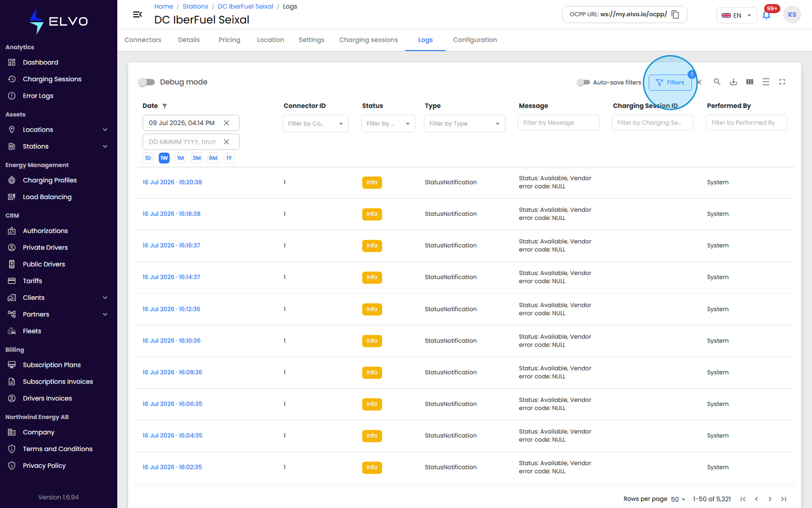Select 1W date range
The height and width of the screenshot is (508, 812).
point(164,158)
